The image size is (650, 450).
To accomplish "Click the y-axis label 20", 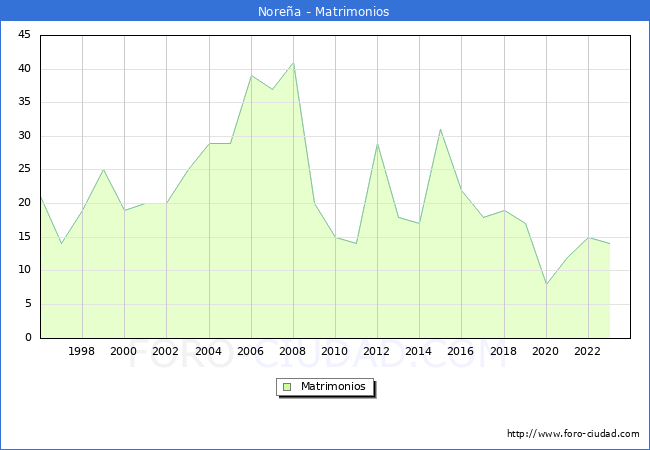I will pyautogui.click(x=24, y=203).
